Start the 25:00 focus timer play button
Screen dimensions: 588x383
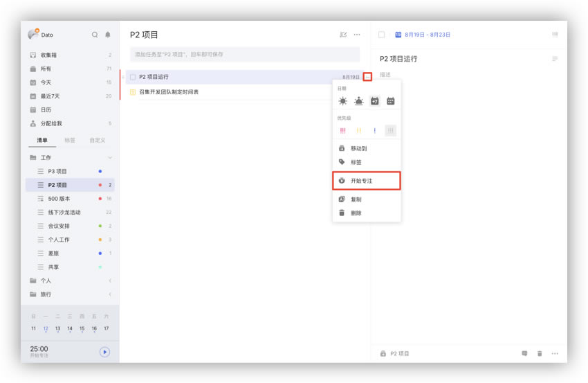pos(104,352)
